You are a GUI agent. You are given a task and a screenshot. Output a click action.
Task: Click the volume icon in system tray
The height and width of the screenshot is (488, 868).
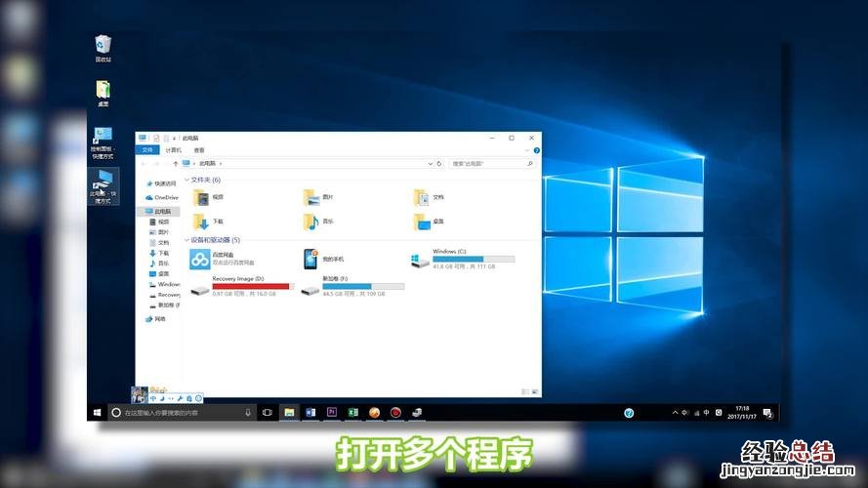[x=685, y=413]
